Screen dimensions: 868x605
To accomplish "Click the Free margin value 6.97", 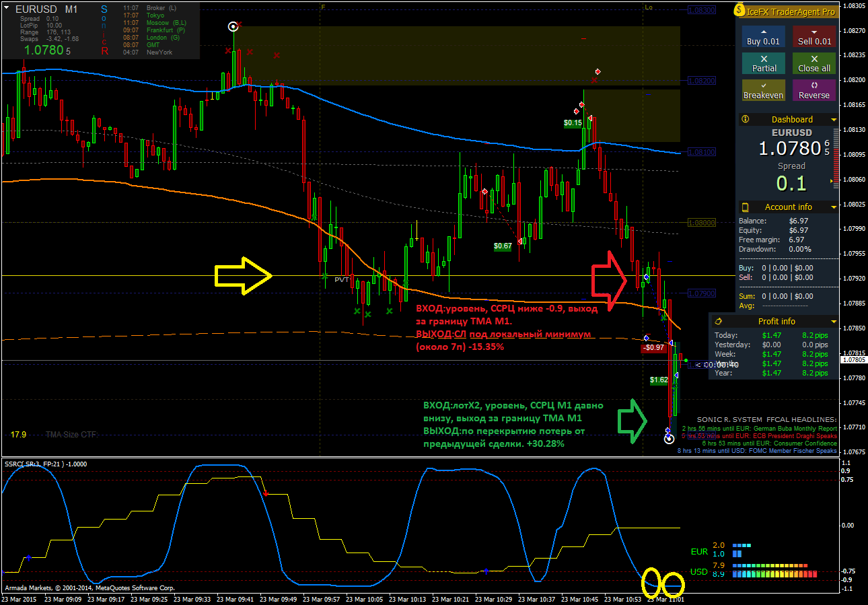I will pos(796,240).
